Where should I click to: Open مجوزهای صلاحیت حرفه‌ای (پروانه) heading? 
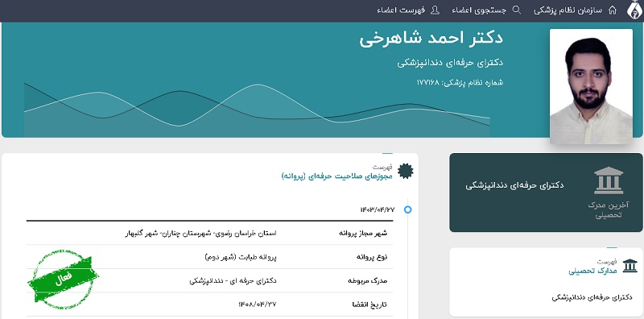pos(336,176)
